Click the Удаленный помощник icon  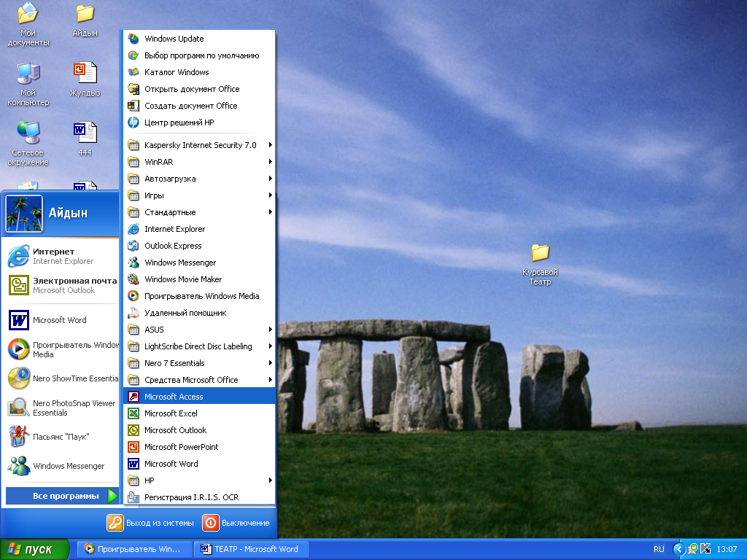(133, 313)
